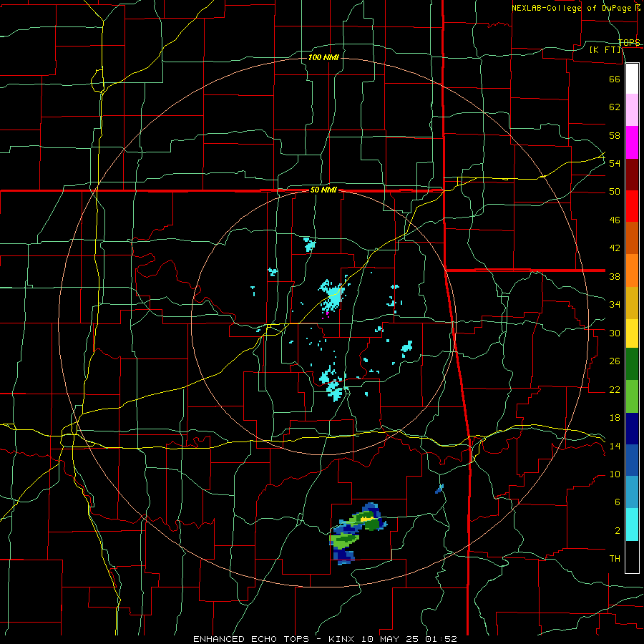The height and width of the screenshot is (644, 644).
Task: Pick the light blue legend swatch
Action: 632,492
